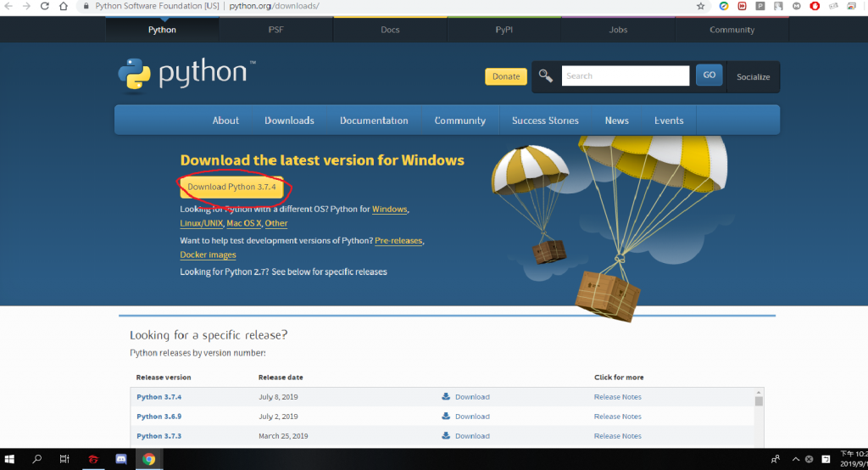Image resolution: width=868 pixels, height=470 pixels.
Task: Open the About menu
Action: 225,120
